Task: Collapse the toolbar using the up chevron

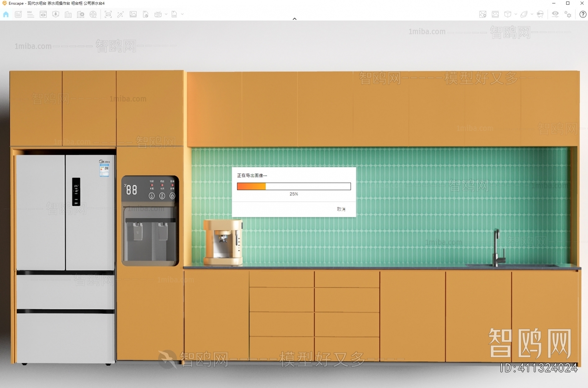Action: (x=294, y=18)
